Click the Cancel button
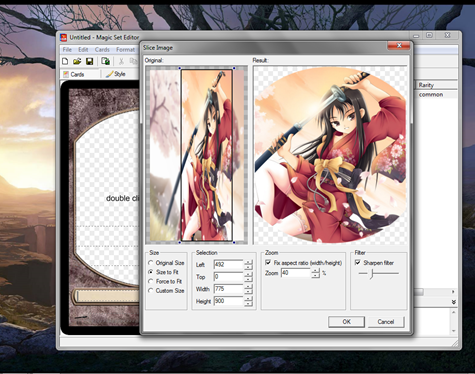Image resolution: width=475 pixels, height=374 pixels. tap(386, 322)
